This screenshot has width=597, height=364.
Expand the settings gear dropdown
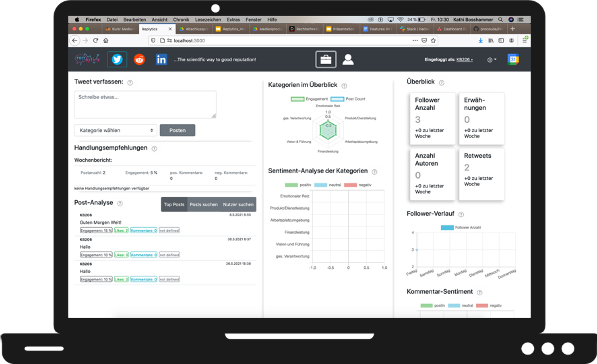click(492, 60)
